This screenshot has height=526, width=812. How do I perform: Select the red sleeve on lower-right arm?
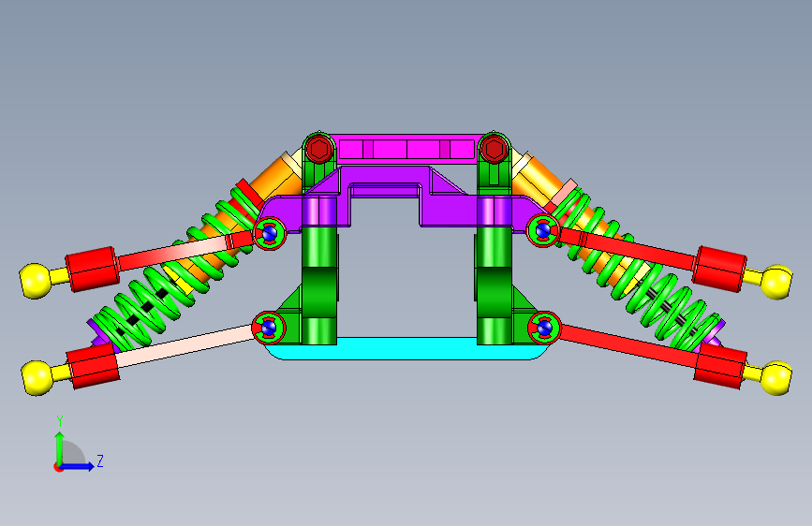click(720, 366)
